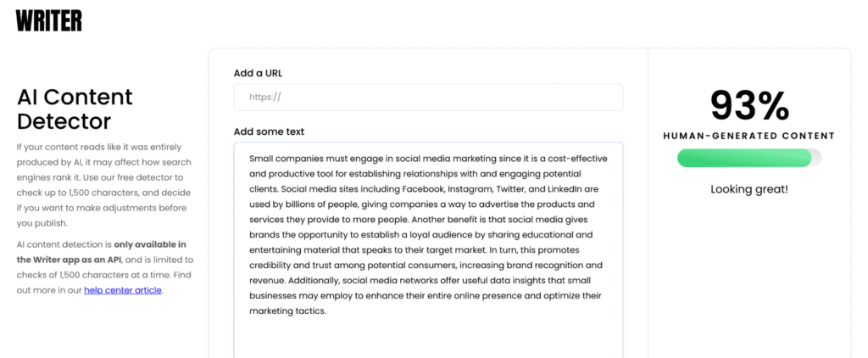Click the AI Content Detector heading
This screenshot has height=358, width=868.
tap(75, 109)
